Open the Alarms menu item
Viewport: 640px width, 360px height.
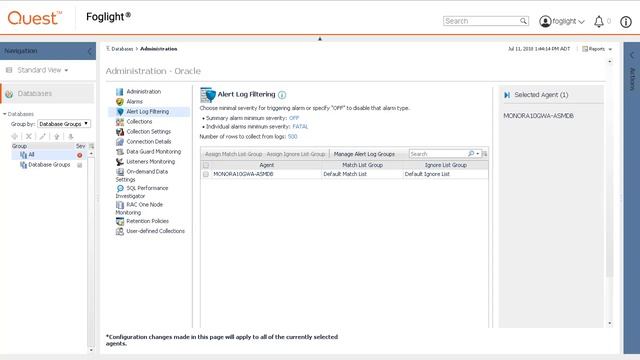pos(134,101)
